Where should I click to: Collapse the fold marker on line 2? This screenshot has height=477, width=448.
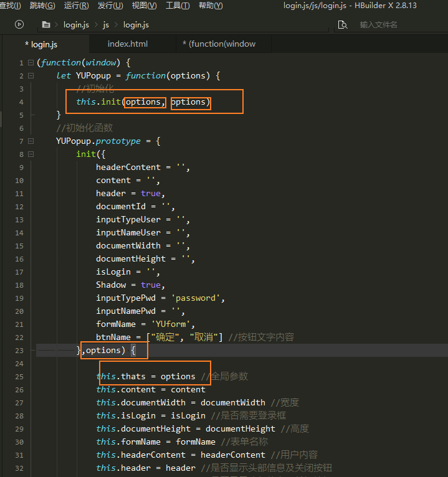coord(31,76)
